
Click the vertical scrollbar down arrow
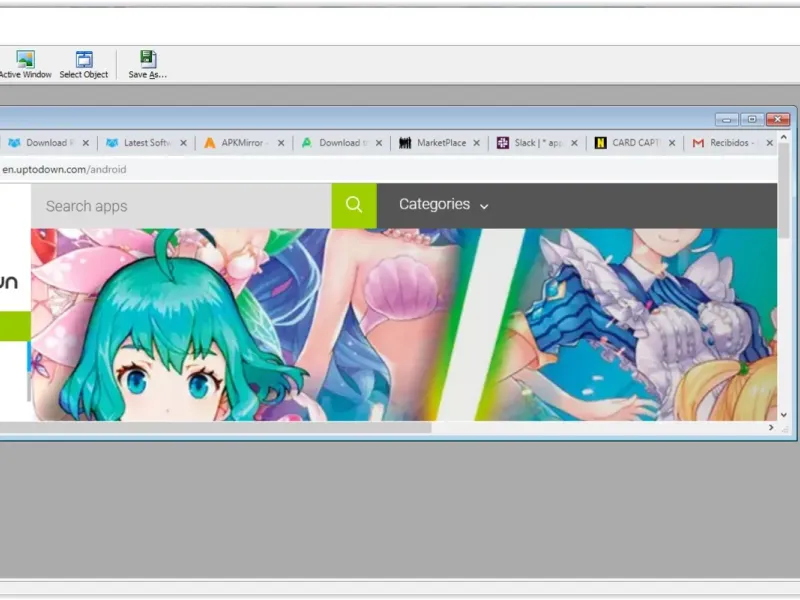click(784, 415)
